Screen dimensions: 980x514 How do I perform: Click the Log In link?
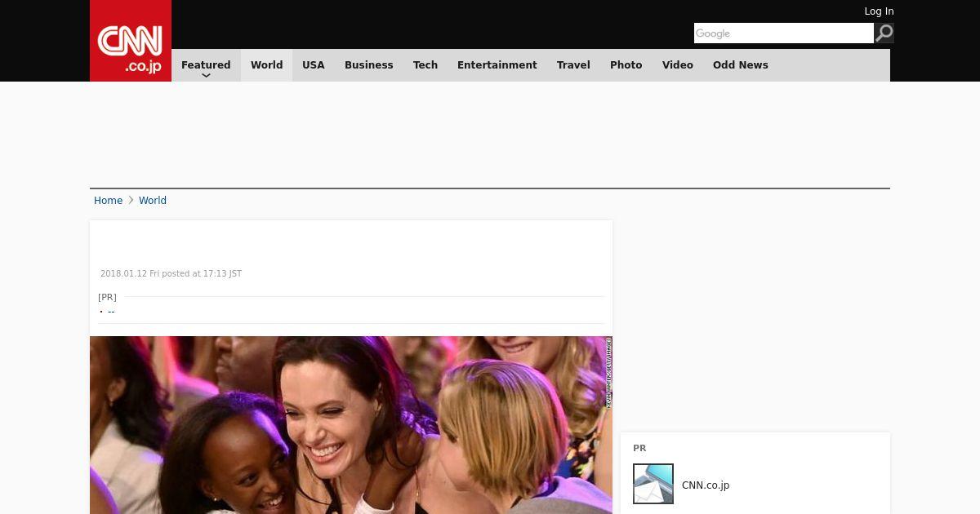tap(879, 11)
